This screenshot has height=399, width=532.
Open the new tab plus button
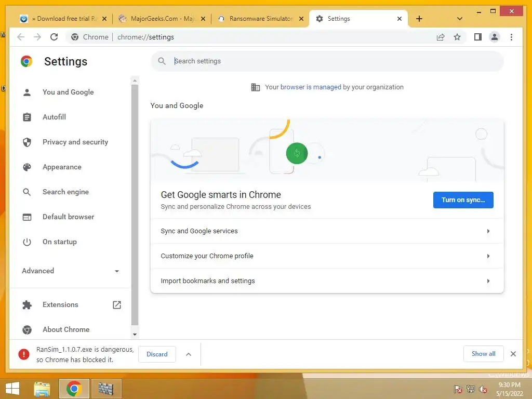(x=419, y=19)
